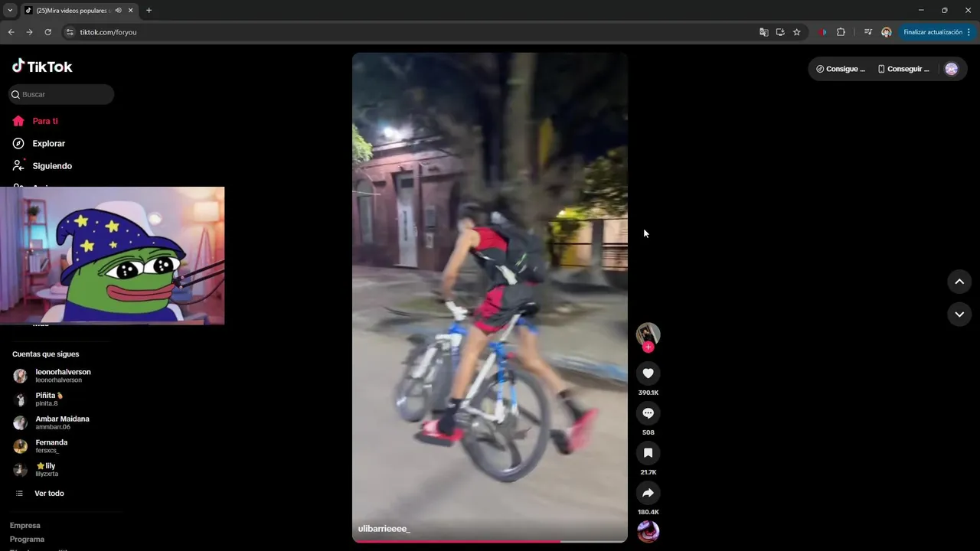Open the creator's avatar beside the video
980x551 pixels.
[648, 334]
